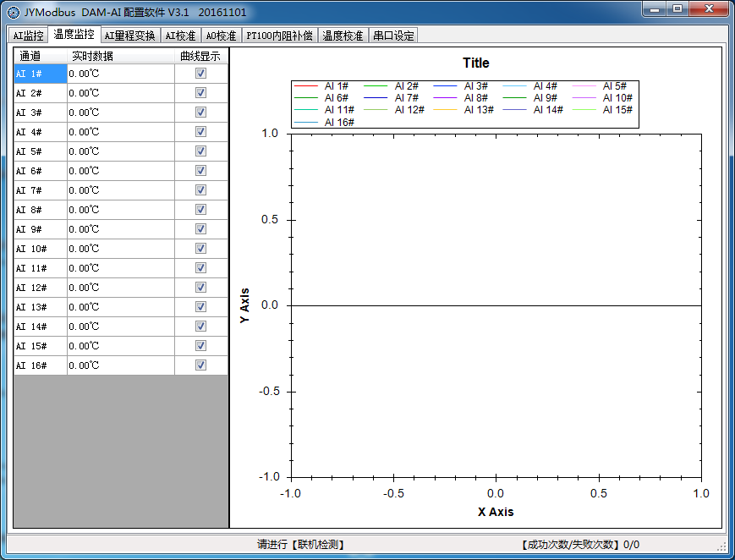Click the JYModbus app icon in title bar

coord(13,13)
